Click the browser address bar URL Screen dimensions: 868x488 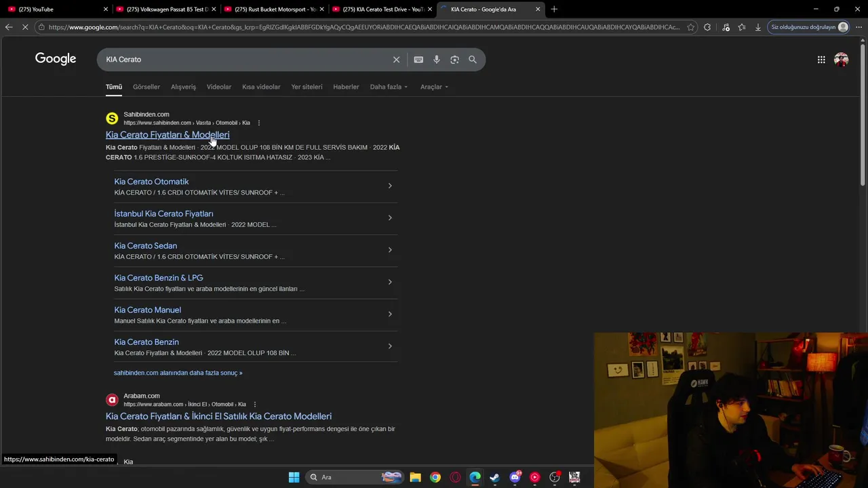coord(363,27)
